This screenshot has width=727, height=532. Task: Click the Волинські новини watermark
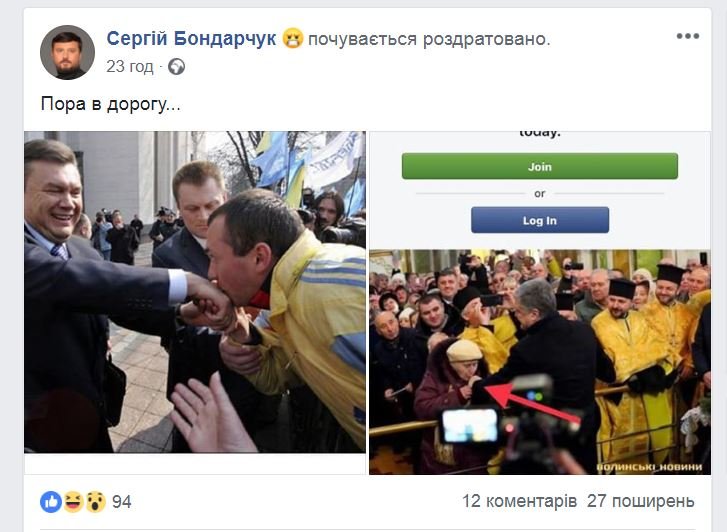[650, 467]
